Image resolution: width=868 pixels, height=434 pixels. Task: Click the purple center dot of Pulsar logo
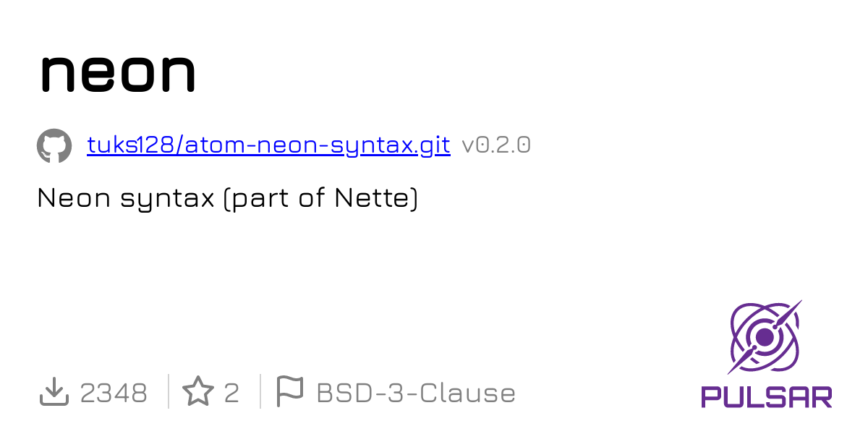click(765, 336)
